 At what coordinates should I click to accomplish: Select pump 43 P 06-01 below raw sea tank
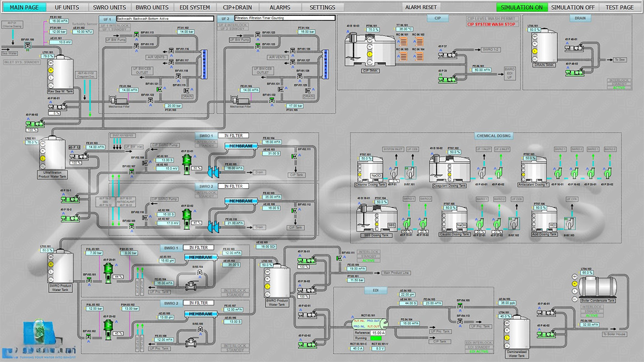[56, 106]
